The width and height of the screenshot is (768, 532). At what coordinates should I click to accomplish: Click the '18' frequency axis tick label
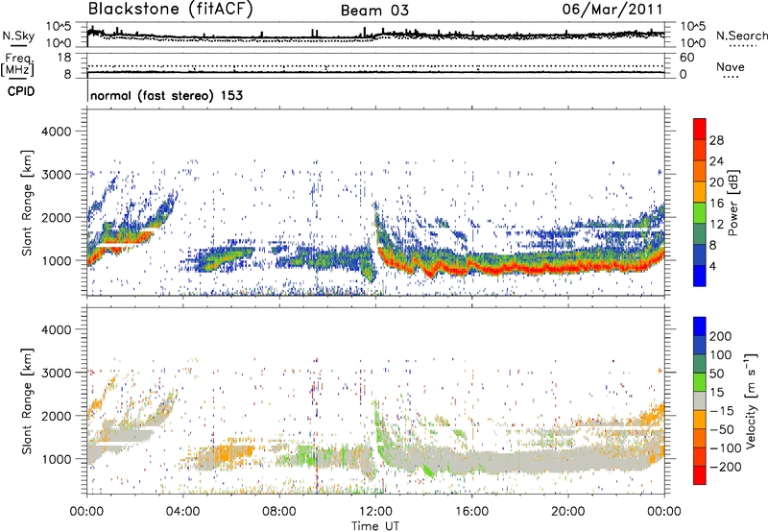64,58
